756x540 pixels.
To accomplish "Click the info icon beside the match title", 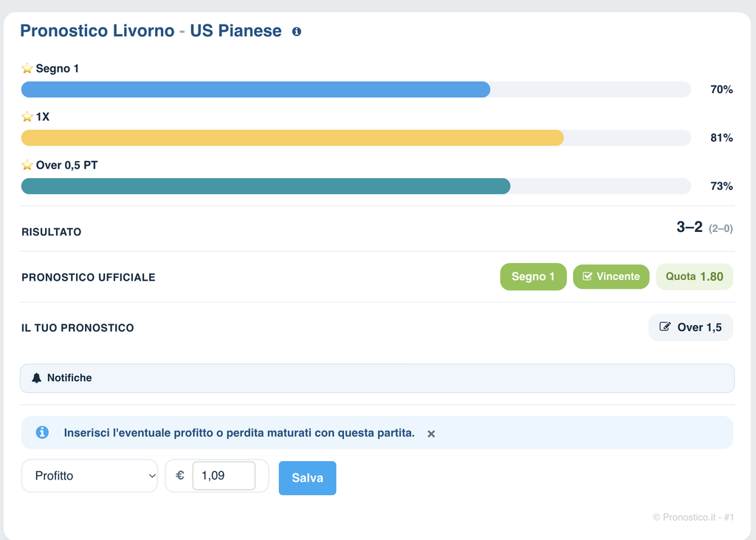I will pos(297,31).
